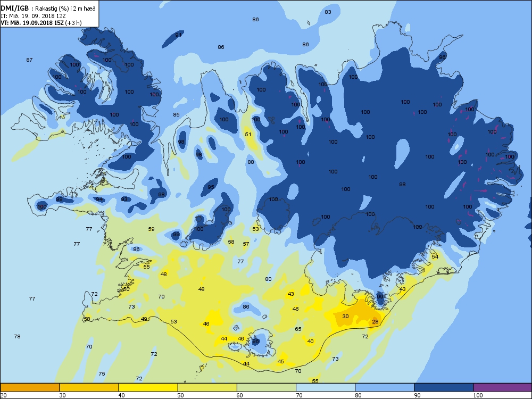Click the value '65' on the map
The height and width of the screenshot is (399, 532).
tap(298, 329)
